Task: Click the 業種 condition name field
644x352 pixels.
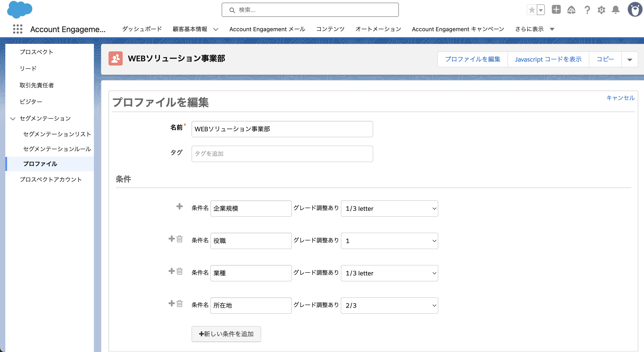Action: point(251,273)
